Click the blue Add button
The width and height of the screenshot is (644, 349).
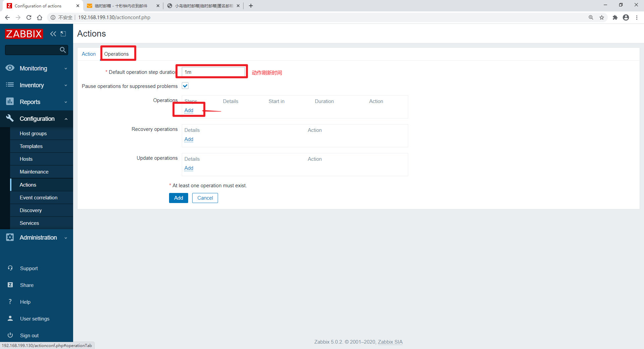[x=178, y=198]
